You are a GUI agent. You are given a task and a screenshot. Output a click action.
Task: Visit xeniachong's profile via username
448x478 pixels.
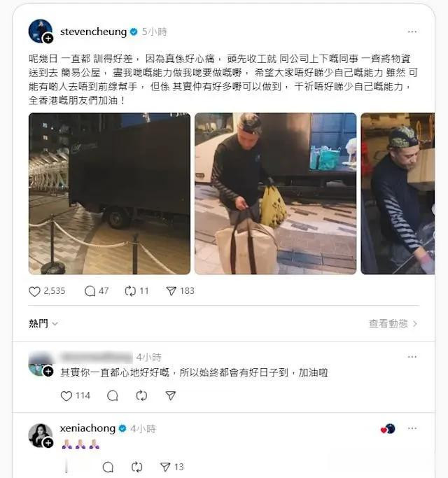pyautogui.click(x=87, y=428)
